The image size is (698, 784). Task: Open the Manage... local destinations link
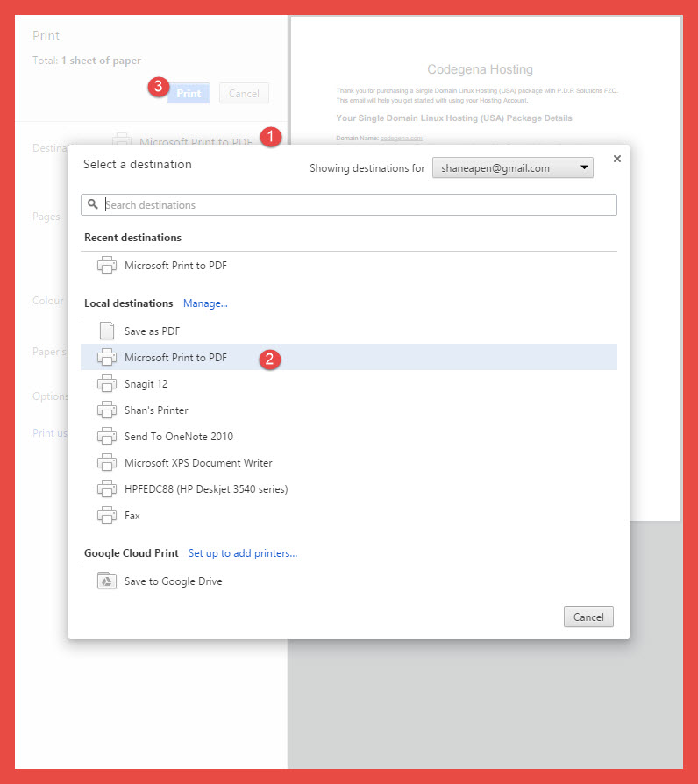point(205,303)
